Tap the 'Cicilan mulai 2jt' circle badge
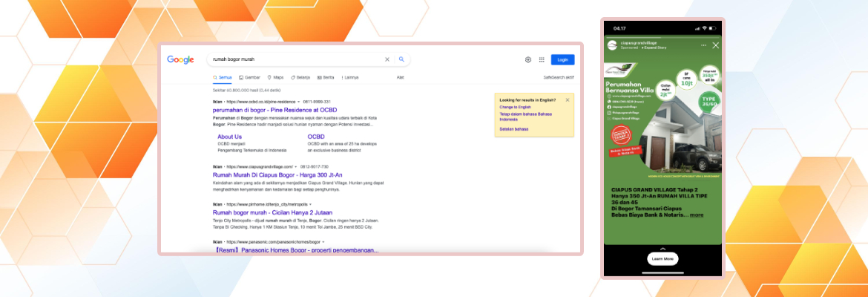This screenshot has width=868, height=297. click(x=665, y=91)
